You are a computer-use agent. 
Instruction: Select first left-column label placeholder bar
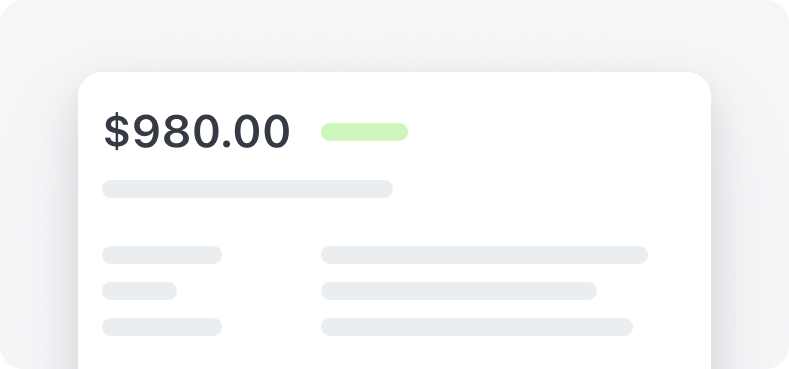point(162,255)
